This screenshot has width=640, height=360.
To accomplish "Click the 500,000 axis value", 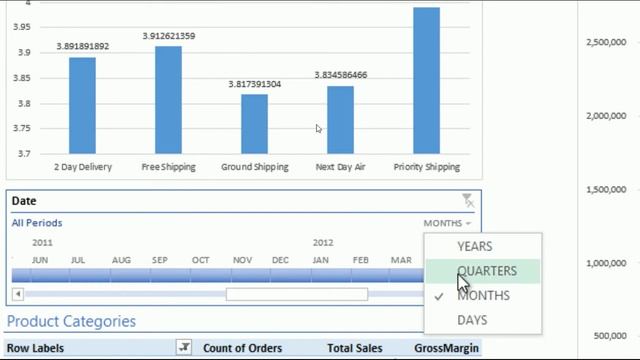I will point(610,336).
